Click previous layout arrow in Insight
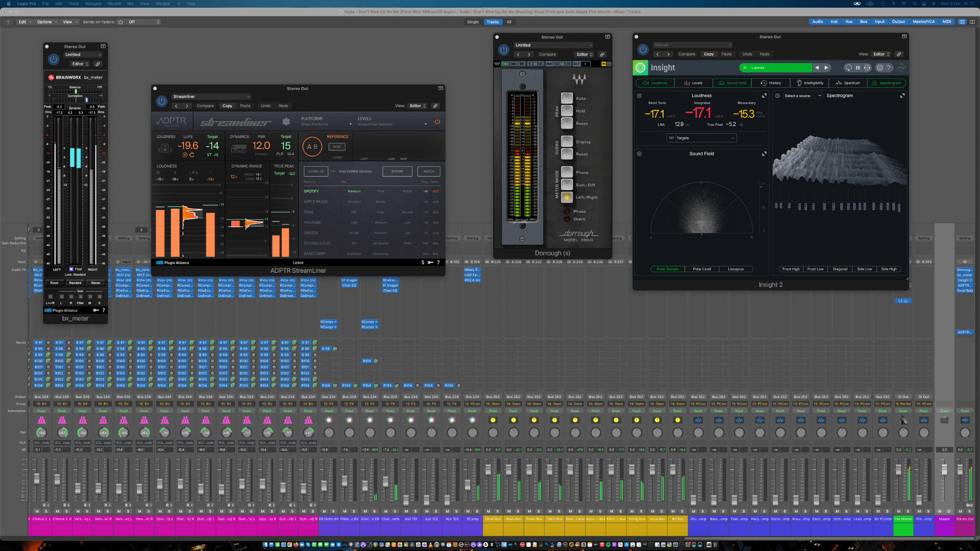Image resolution: width=980 pixels, height=551 pixels. (x=817, y=68)
